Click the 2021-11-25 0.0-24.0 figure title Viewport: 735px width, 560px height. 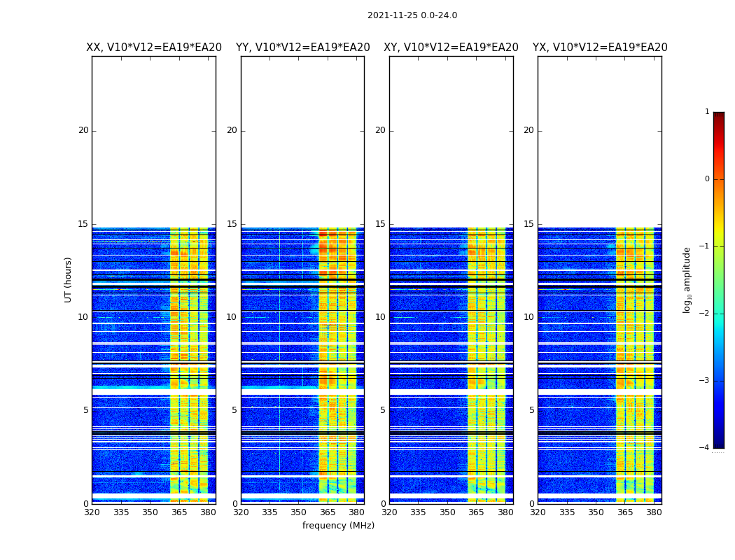tap(412, 15)
